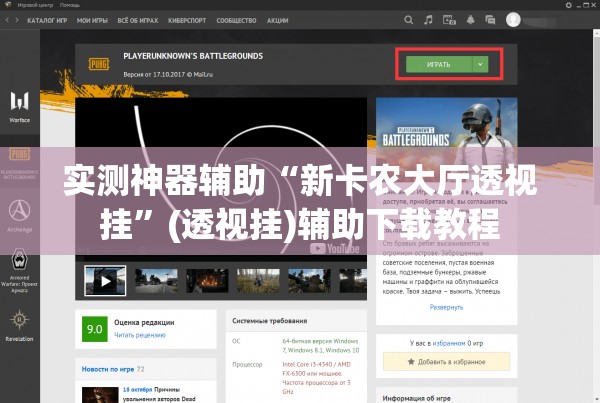Click the YouTube logo on video

tap(334, 249)
